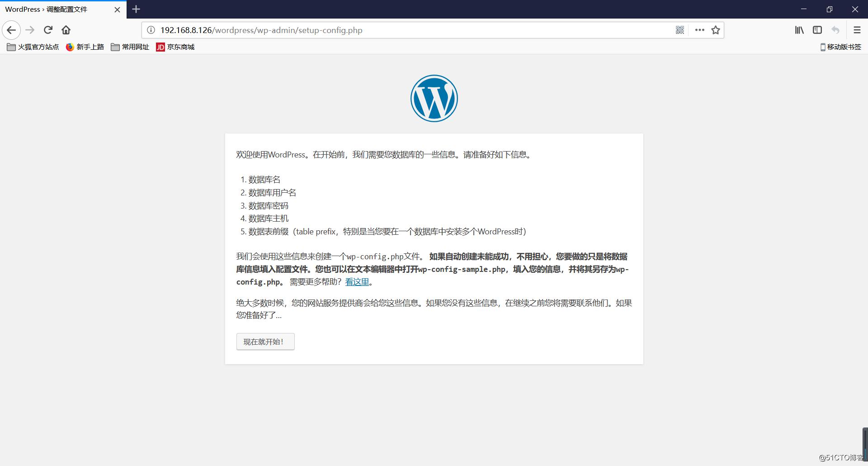The width and height of the screenshot is (868, 466).
Task: Reload the current page
Action: coord(48,30)
